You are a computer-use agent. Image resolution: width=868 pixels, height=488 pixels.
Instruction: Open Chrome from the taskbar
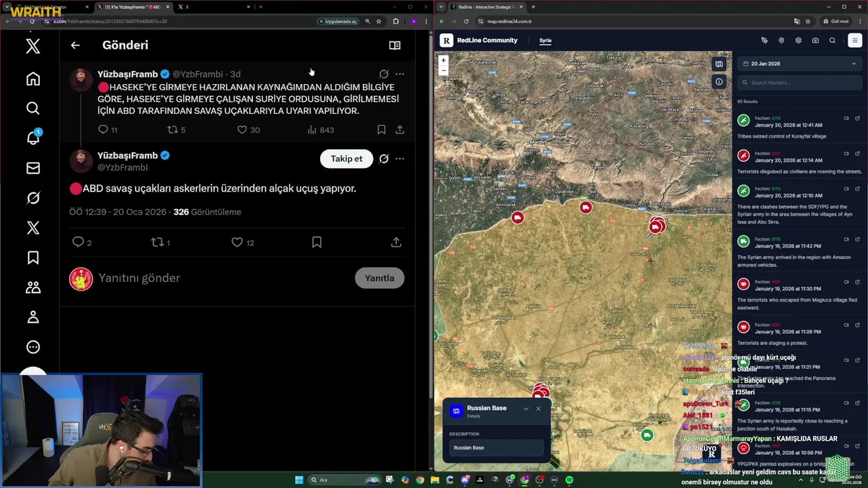pos(420,480)
